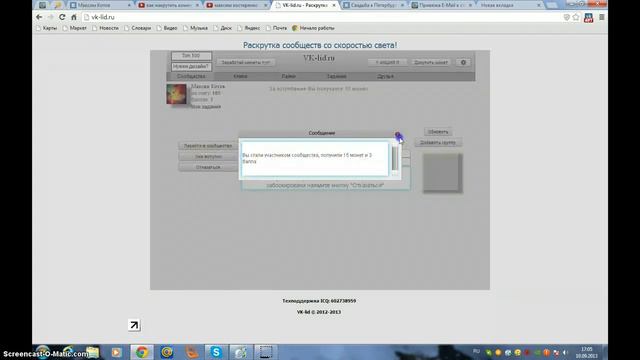
Task: Open the Маркет bookmark
Action: pos(75,28)
